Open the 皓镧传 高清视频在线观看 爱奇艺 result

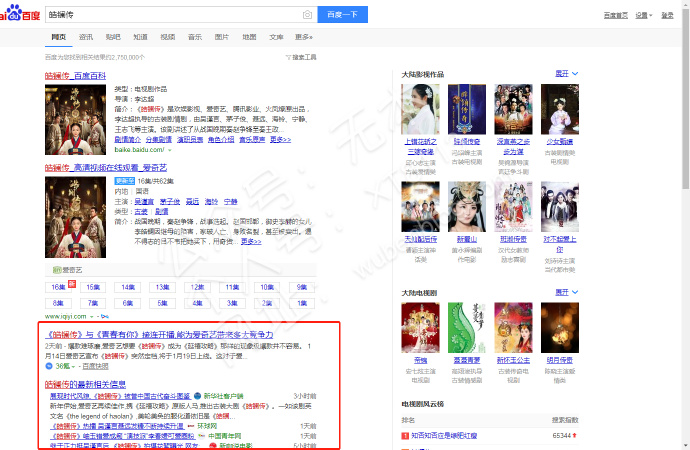pyautogui.click(x=106, y=168)
